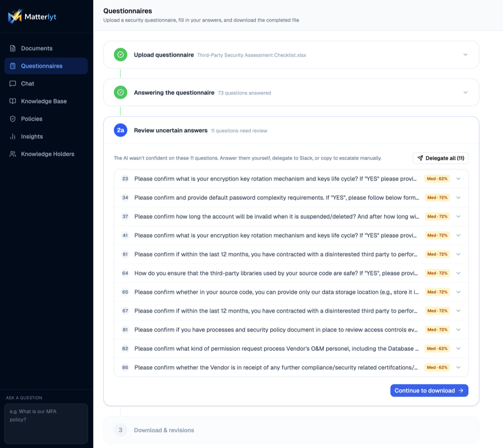Image resolution: width=503 pixels, height=448 pixels.
Task: Select Knowledge Holders in sidebar
Action: tap(46, 154)
